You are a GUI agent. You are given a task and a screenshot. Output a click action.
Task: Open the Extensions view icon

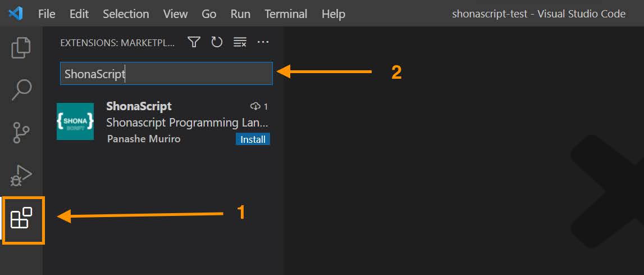(22, 218)
